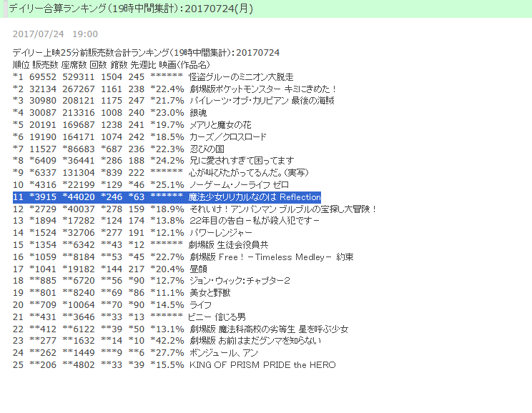Click percentage *24.2% in rank 8 row
Image resolution: width=532 pixels, height=413 pixels.
[x=167, y=161]
